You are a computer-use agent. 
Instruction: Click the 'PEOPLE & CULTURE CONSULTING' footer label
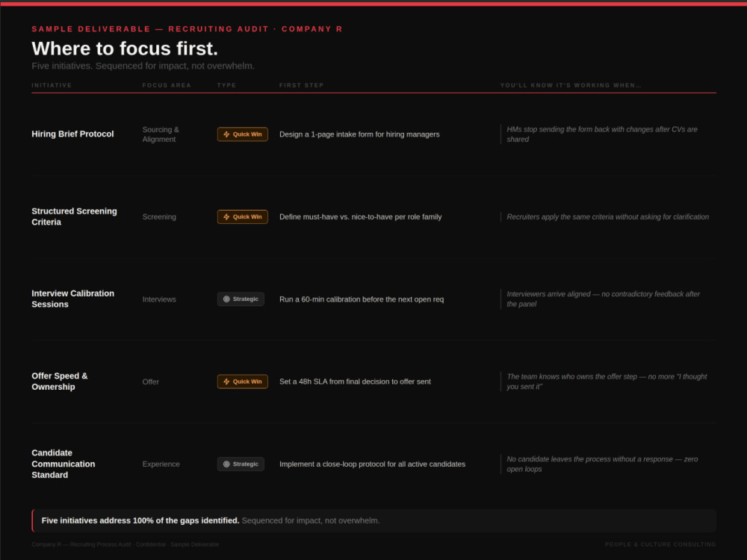point(660,544)
